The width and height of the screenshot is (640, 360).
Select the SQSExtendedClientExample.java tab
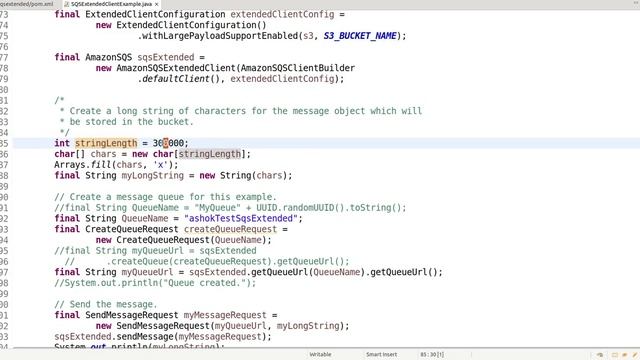111,4
